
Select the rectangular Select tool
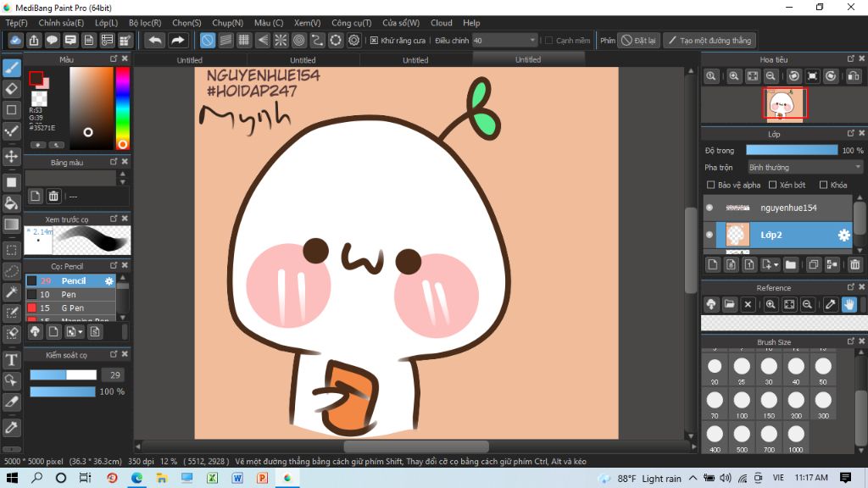(12, 250)
